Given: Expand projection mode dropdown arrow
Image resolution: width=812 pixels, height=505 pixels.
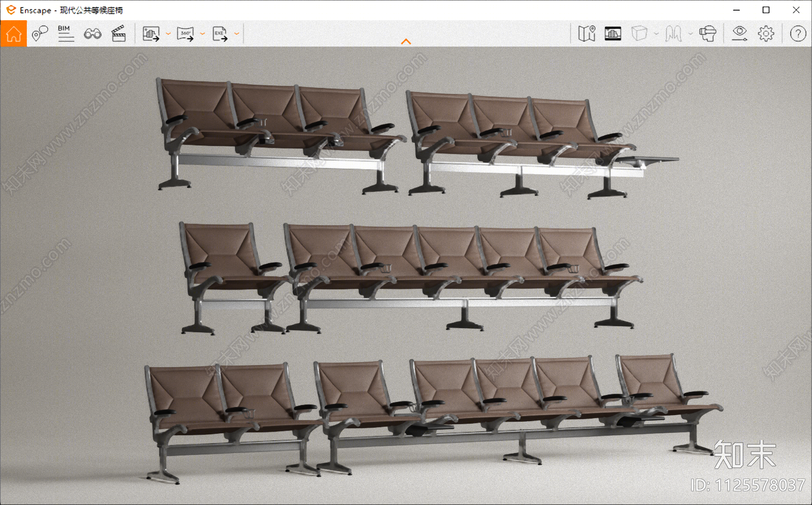Looking at the screenshot, I should click(690, 34).
